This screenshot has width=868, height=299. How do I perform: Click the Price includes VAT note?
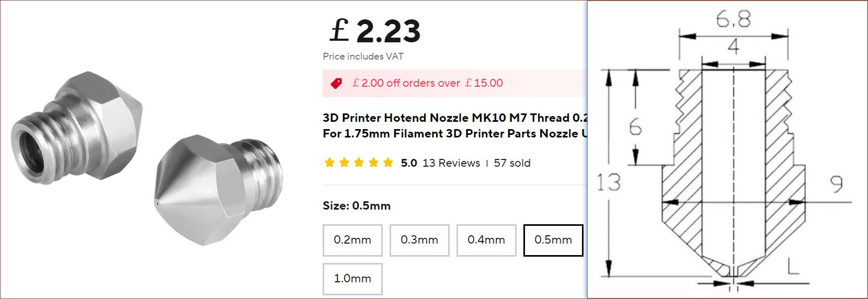[x=363, y=56]
